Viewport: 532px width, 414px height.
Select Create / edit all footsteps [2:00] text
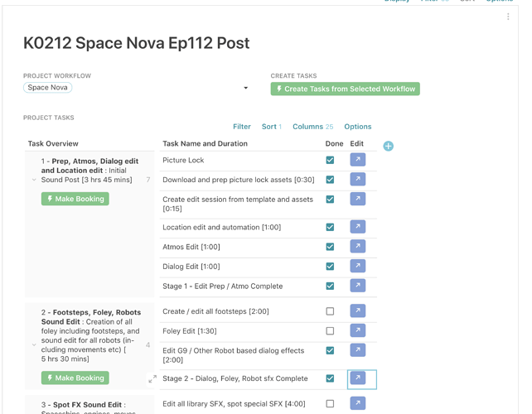pyautogui.click(x=215, y=311)
